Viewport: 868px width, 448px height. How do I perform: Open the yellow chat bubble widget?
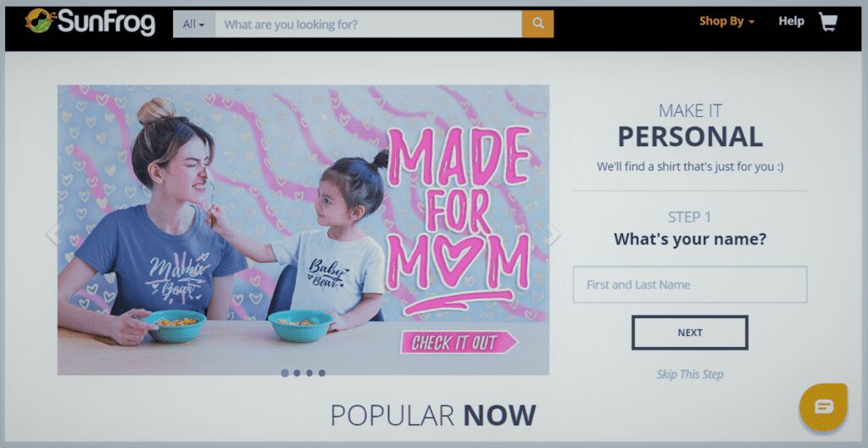click(823, 407)
